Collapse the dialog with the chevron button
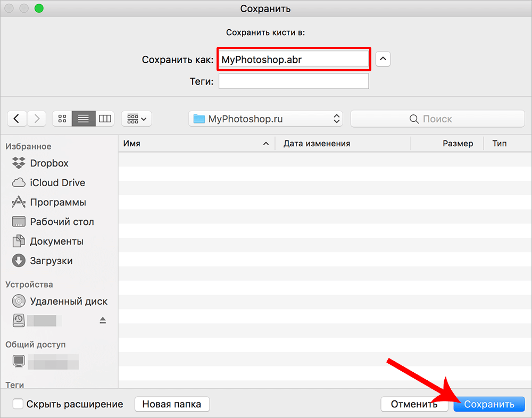 click(x=383, y=59)
